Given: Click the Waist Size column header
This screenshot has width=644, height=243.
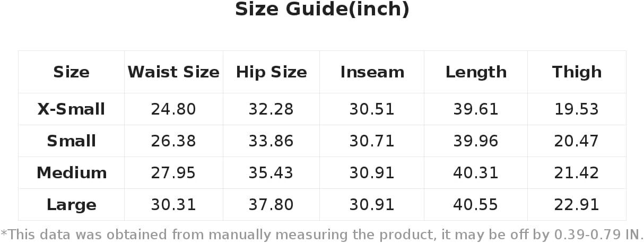Looking at the screenshot, I should coord(173,72).
